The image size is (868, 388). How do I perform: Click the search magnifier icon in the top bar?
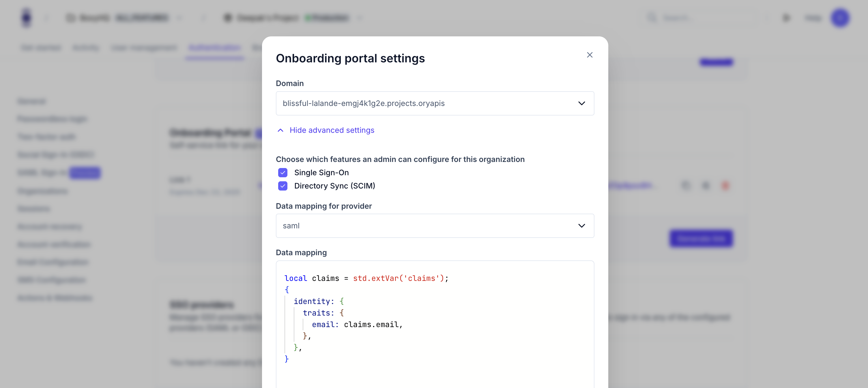click(652, 18)
